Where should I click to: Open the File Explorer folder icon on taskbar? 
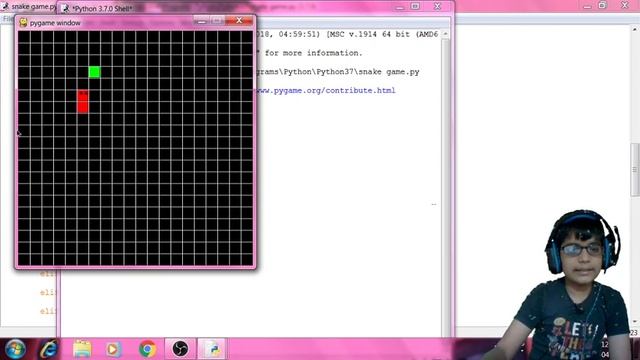click(x=82, y=349)
